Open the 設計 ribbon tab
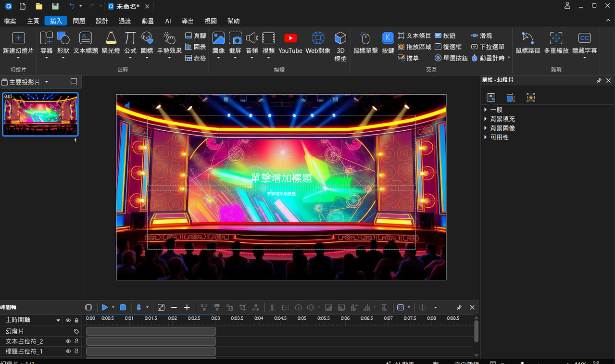The height and width of the screenshot is (364, 615). coord(102,21)
